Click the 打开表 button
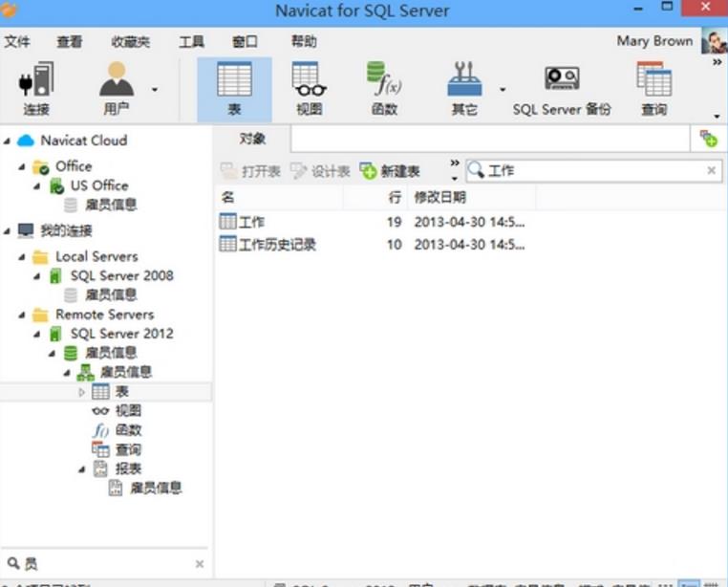The height and width of the screenshot is (587, 728). pyautogui.click(x=250, y=171)
